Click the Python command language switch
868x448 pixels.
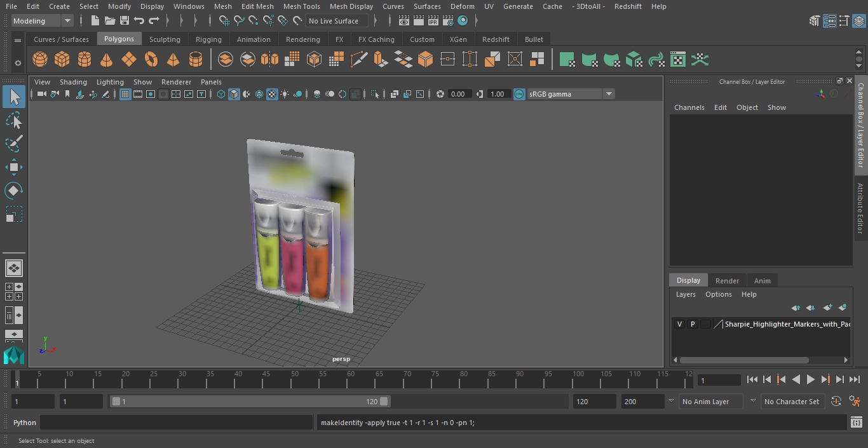(25, 423)
